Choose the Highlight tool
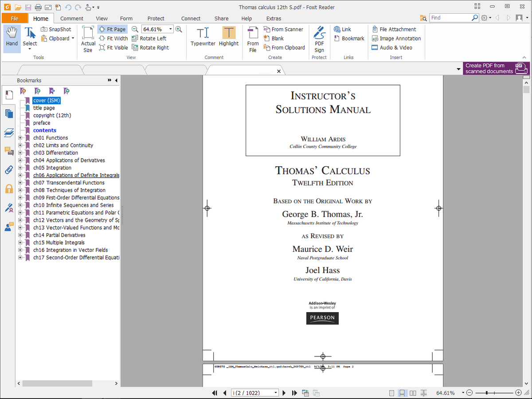 [x=228, y=37]
